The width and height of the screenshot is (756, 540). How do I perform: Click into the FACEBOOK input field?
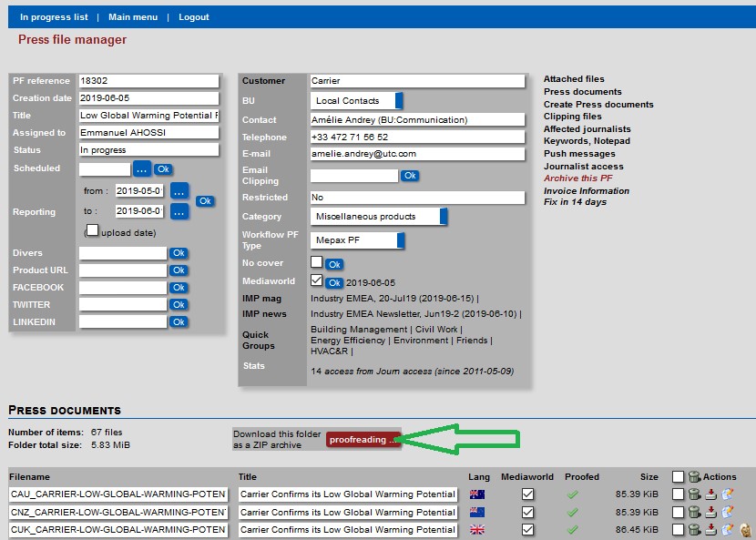pos(123,288)
